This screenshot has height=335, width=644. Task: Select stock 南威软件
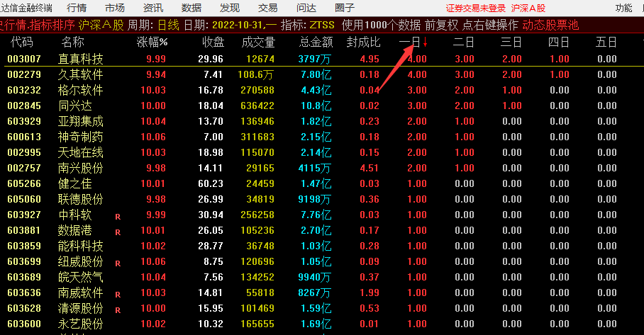(x=81, y=293)
